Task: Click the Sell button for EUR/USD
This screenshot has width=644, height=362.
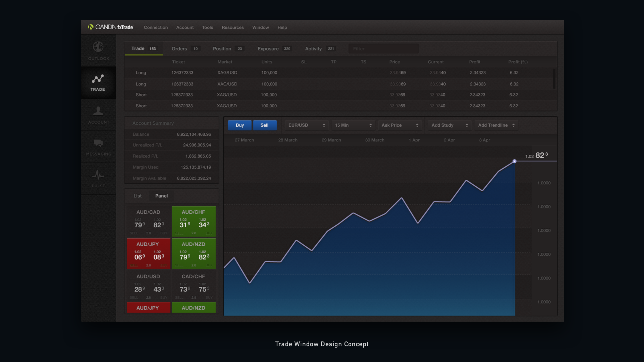Action: (x=264, y=125)
